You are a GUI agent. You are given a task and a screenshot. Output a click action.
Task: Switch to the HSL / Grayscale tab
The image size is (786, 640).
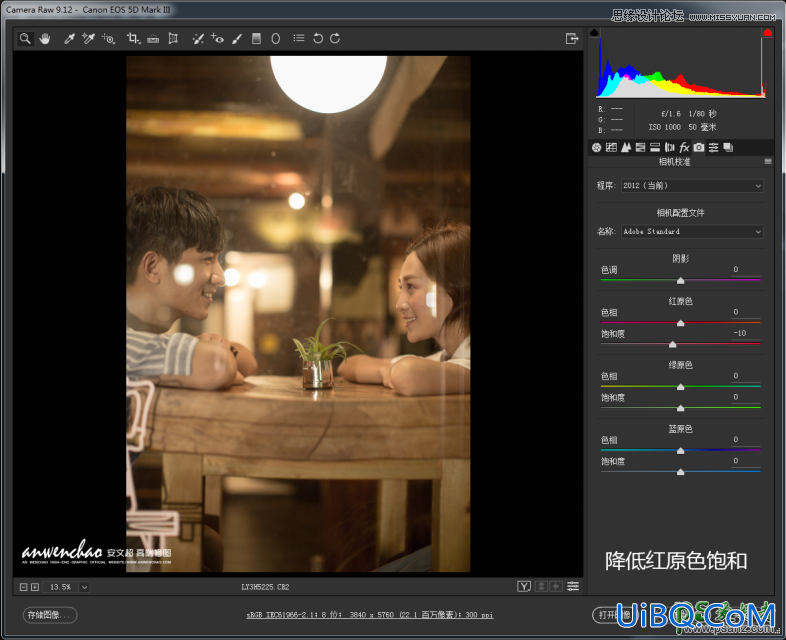[x=640, y=147]
